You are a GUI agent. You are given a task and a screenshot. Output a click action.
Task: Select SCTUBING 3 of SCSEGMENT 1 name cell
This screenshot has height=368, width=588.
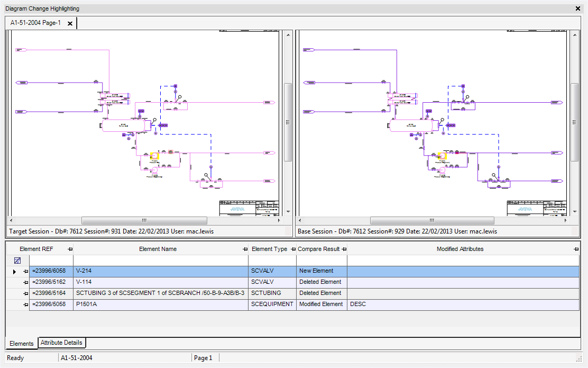coord(161,293)
